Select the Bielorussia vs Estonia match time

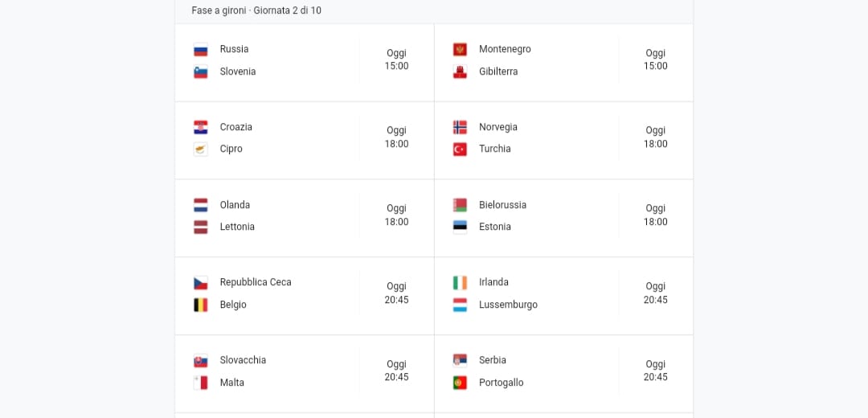pos(656,215)
